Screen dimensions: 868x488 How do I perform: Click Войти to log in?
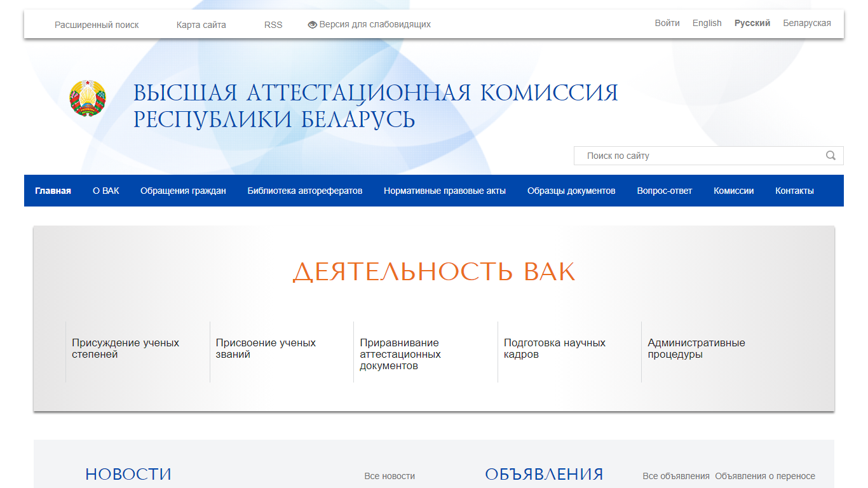(667, 23)
